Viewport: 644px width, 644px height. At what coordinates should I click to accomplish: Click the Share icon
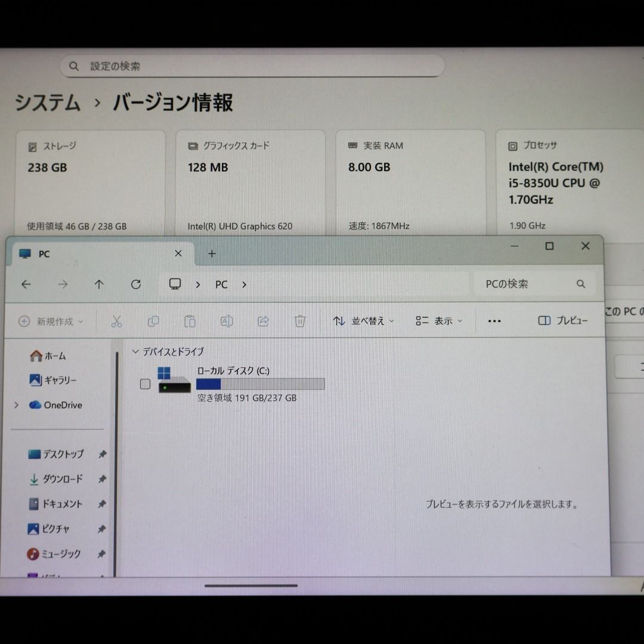point(263,321)
